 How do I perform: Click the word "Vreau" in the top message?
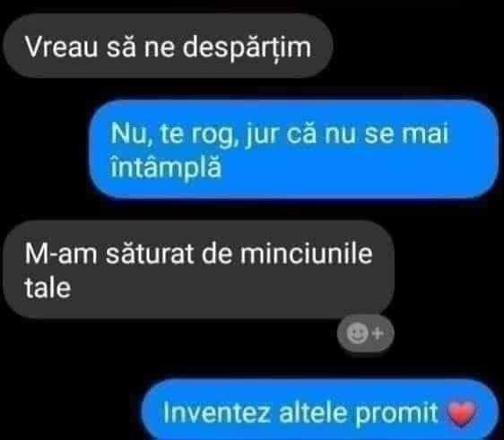[x=61, y=47]
